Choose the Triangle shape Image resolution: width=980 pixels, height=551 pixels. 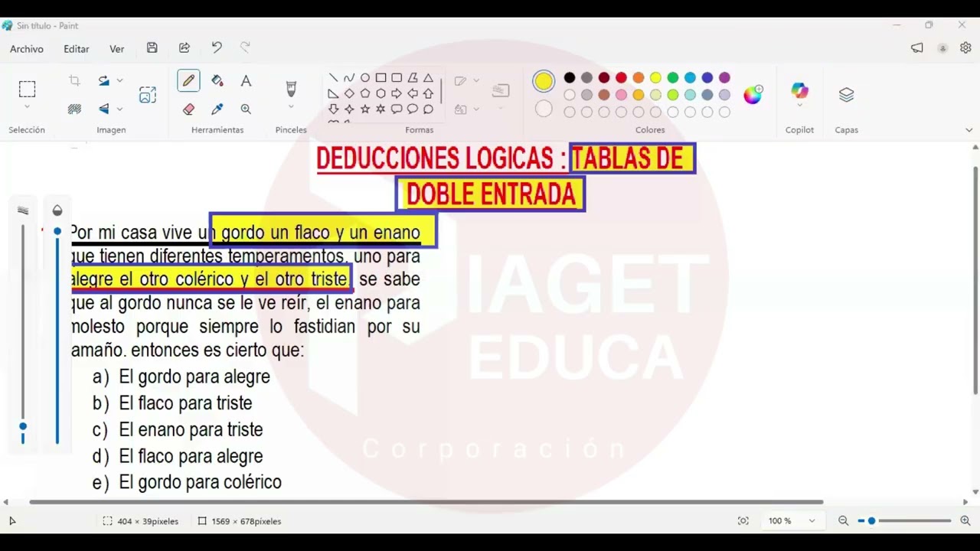point(428,77)
